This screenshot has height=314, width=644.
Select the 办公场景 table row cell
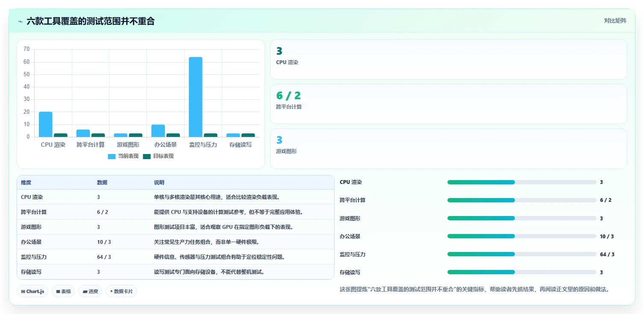pyautogui.click(x=31, y=242)
